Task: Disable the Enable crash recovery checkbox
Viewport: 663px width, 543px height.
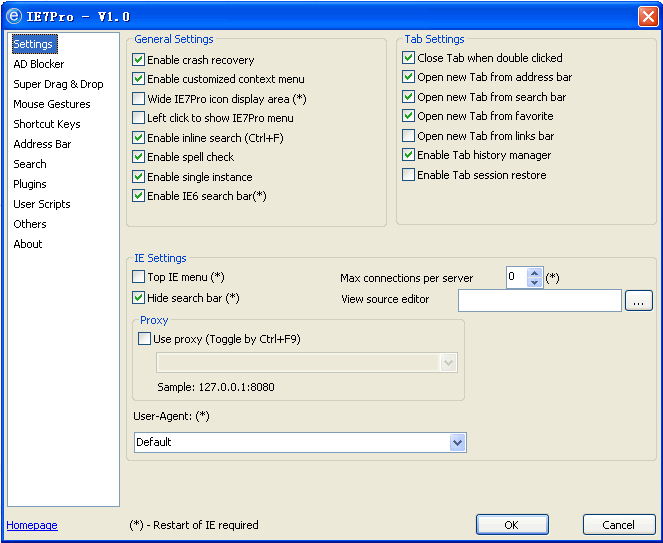Action: tap(138, 60)
